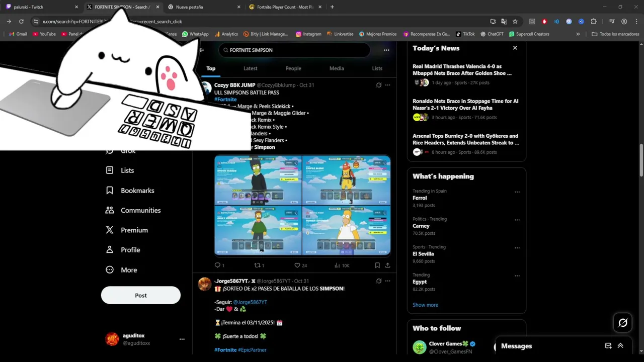Open search settings three-dot menu
Image resolution: width=644 pixels, height=362 pixels.
(x=386, y=50)
